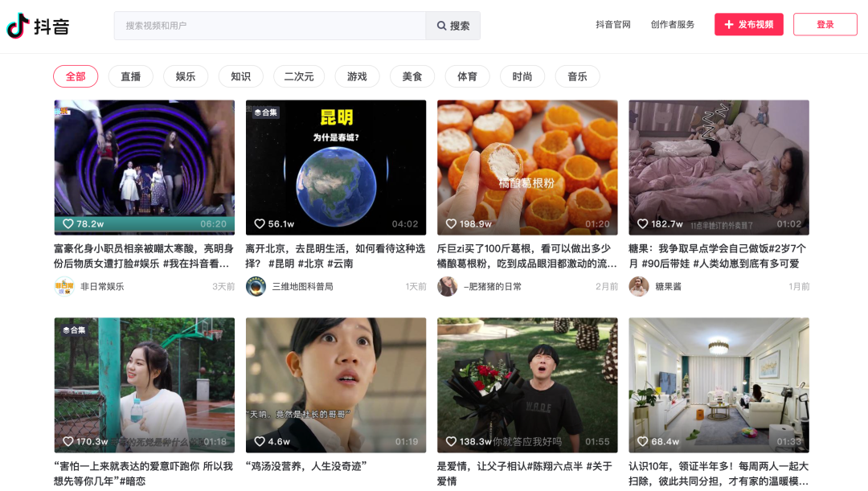Click the 发布视频 publish button
The image size is (868, 491).
click(749, 24)
